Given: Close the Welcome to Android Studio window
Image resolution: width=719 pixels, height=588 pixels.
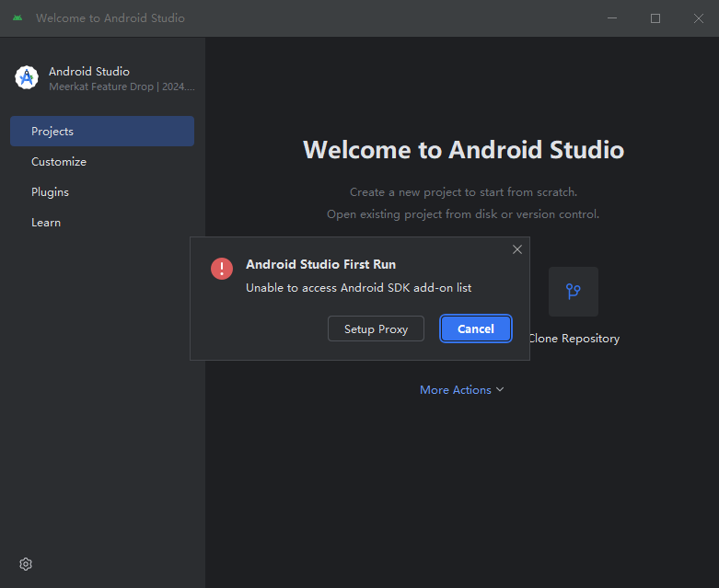Looking at the screenshot, I should click(699, 17).
